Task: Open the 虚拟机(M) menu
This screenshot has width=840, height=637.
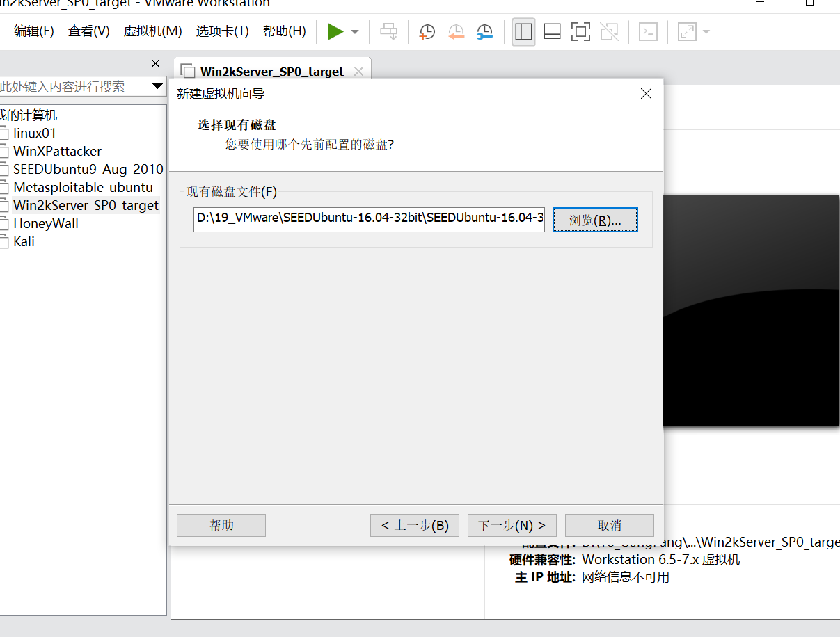Action: click(152, 31)
